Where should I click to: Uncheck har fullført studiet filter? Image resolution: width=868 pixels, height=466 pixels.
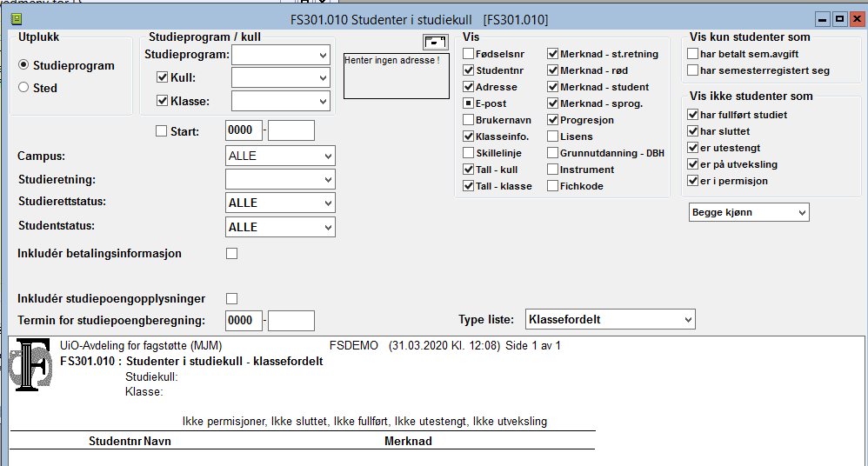(692, 115)
